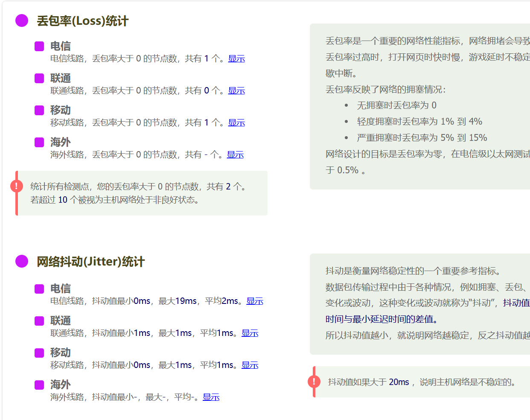Open 显示 link for 移动 packet loss
Screen dimensions: 530x420
click(x=236, y=122)
